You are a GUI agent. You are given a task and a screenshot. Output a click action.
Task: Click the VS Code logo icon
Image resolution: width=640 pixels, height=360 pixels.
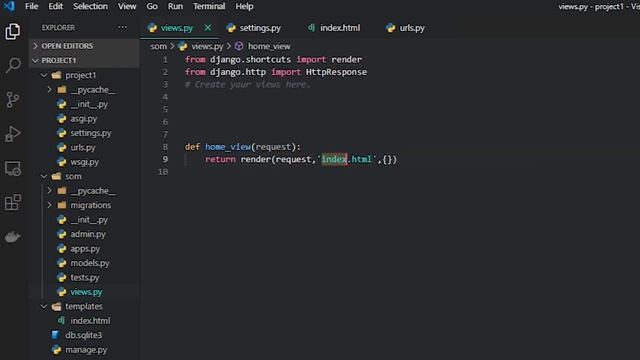coord(9,6)
